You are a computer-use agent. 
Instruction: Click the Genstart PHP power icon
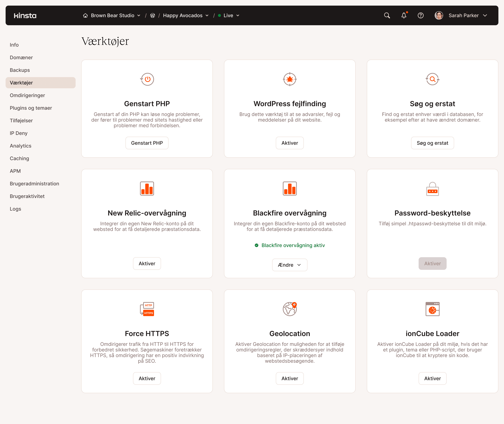147,79
